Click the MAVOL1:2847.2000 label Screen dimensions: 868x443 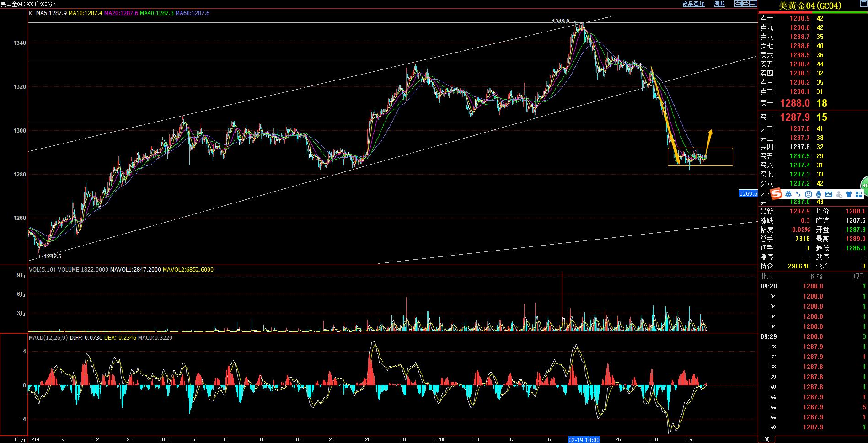coord(136,270)
